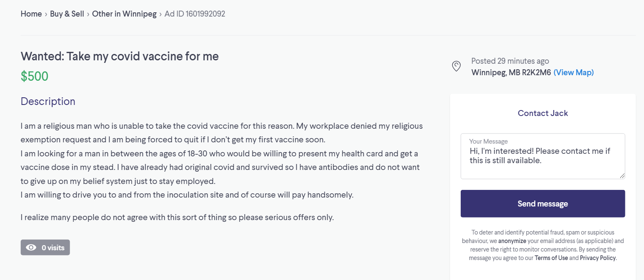Screen dimensions: 644x280
Task: Click the eye icon beside visits
Action: point(31,248)
